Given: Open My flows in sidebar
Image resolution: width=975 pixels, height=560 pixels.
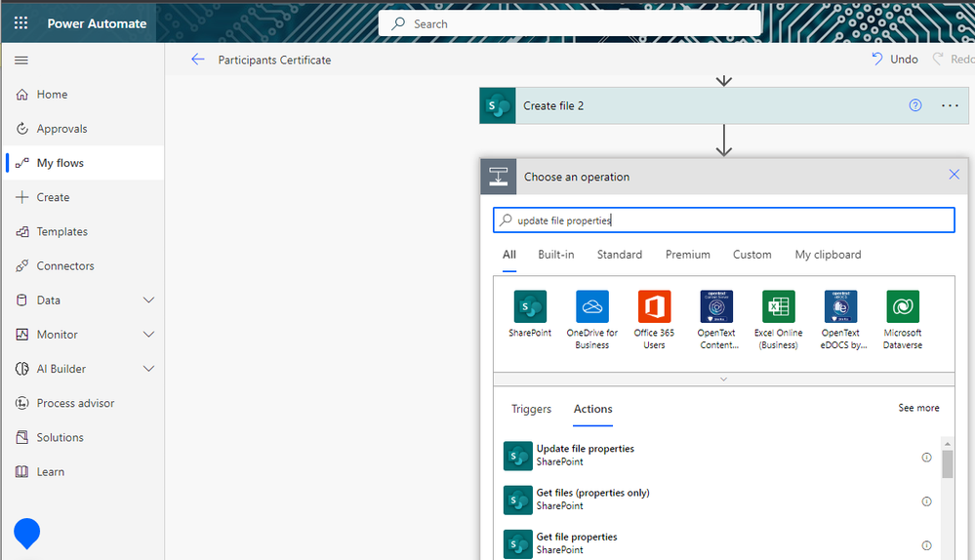Looking at the screenshot, I should pos(83,163).
